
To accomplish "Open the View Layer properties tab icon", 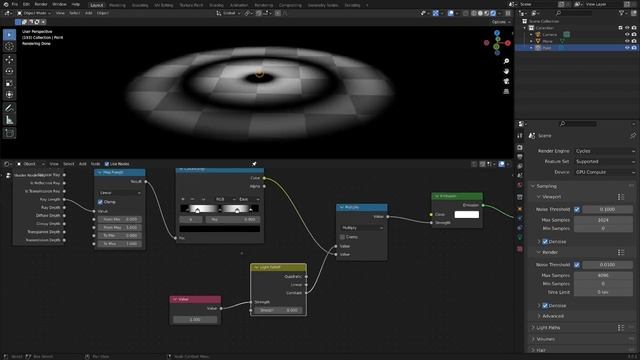I will (x=520, y=167).
